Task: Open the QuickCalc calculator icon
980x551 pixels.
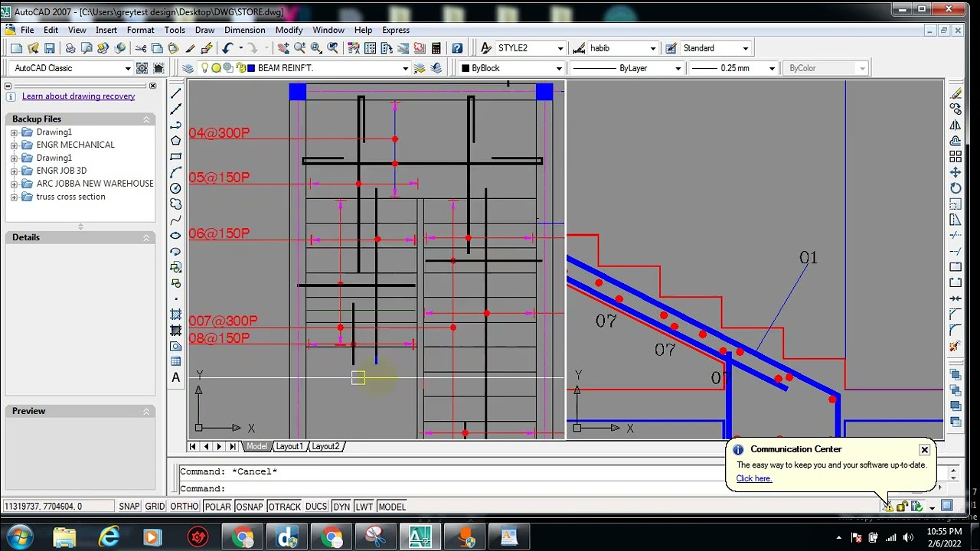Action: [x=436, y=48]
